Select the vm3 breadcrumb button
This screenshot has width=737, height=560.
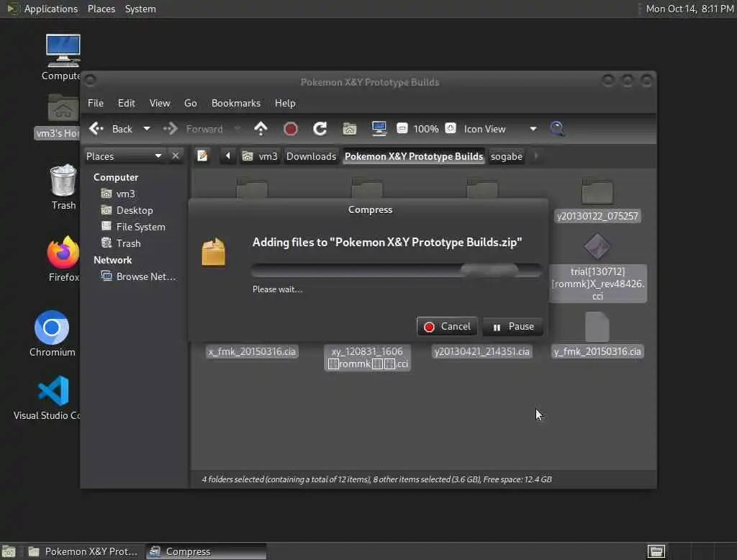click(260, 156)
